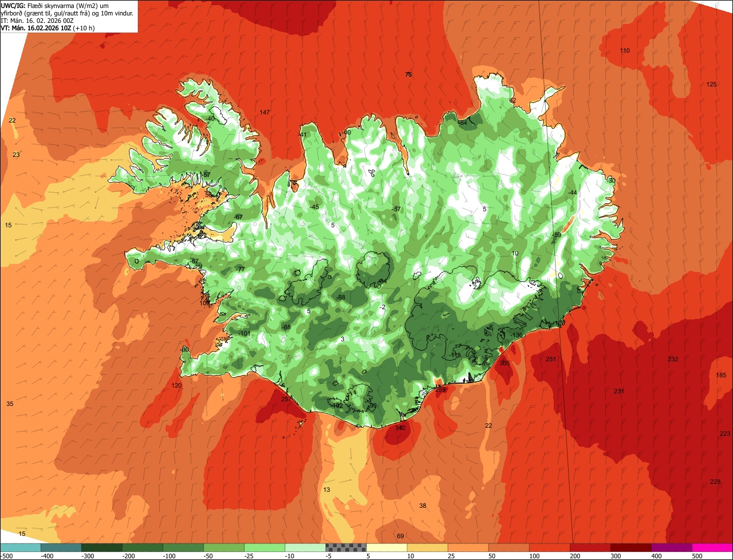Pick the -25 to -10 light green legend swatch
The width and height of the screenshot is (733, 560).
coord(265,547)
